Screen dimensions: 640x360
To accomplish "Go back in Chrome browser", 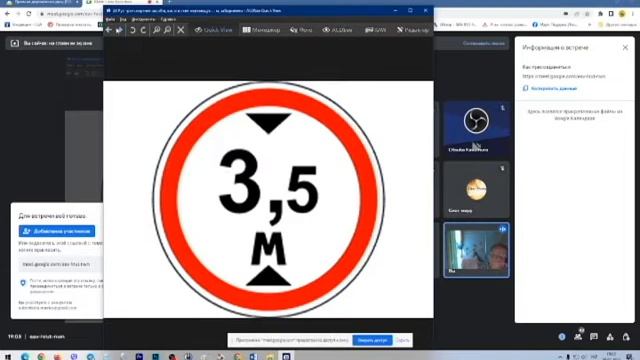I will [x=7, y=13].
